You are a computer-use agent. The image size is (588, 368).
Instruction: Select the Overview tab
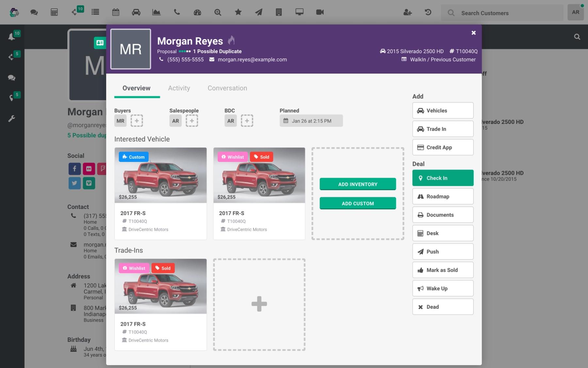click(x=137, y=88)
